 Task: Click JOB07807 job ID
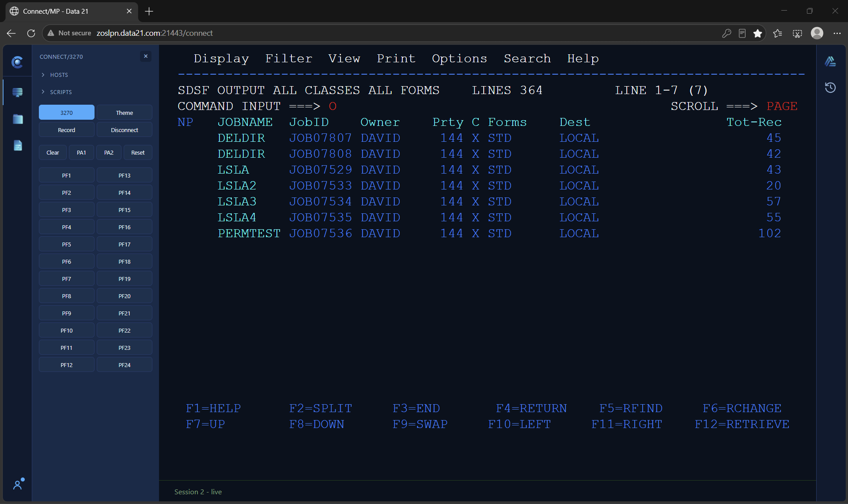coord(321,138)
